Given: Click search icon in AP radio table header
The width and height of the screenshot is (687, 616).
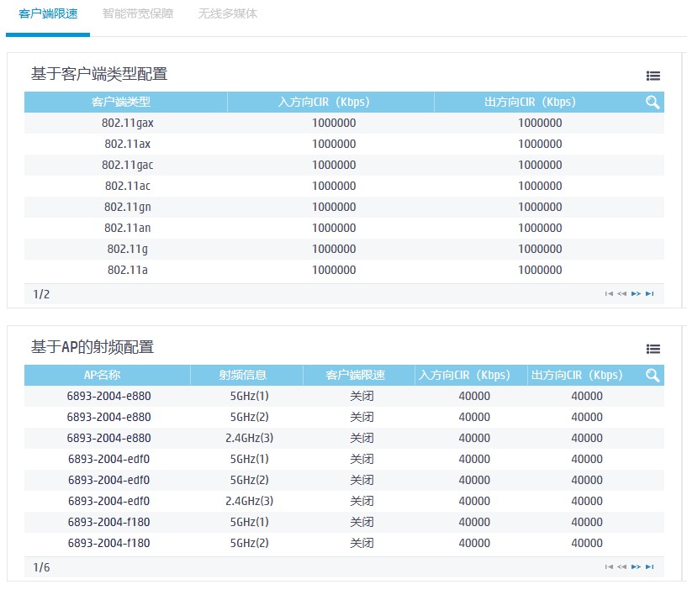Looking at the screenshot, I should [653, 376].
